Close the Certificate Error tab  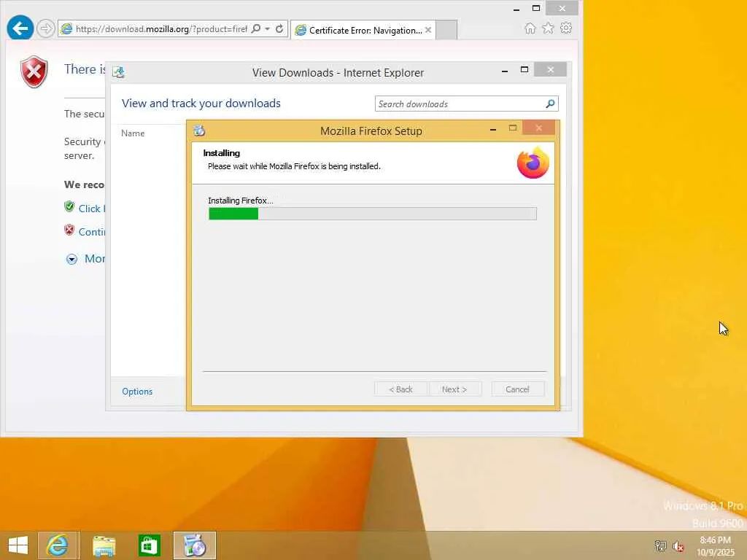coord(428,30)
